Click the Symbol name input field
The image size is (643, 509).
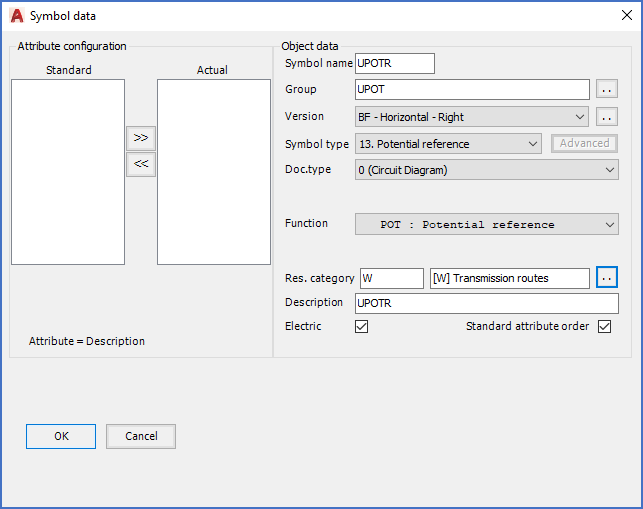pyautogui.click(x=395, y=63)
